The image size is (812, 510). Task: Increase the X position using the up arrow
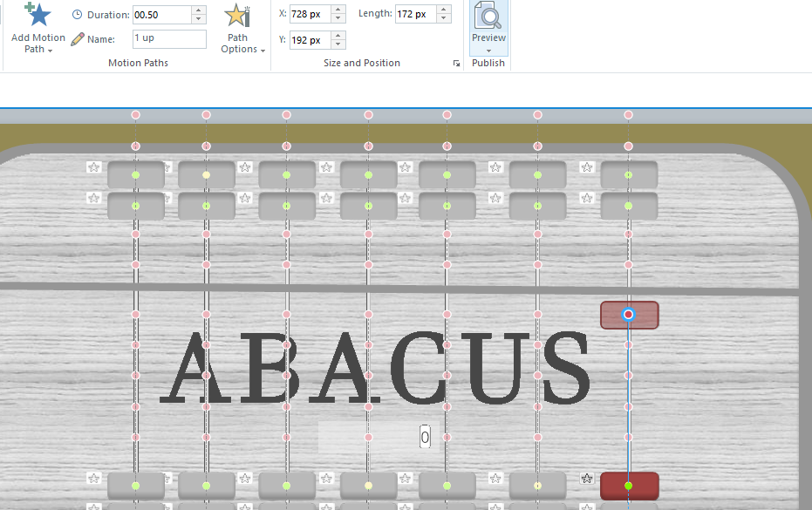pos(338,10)
